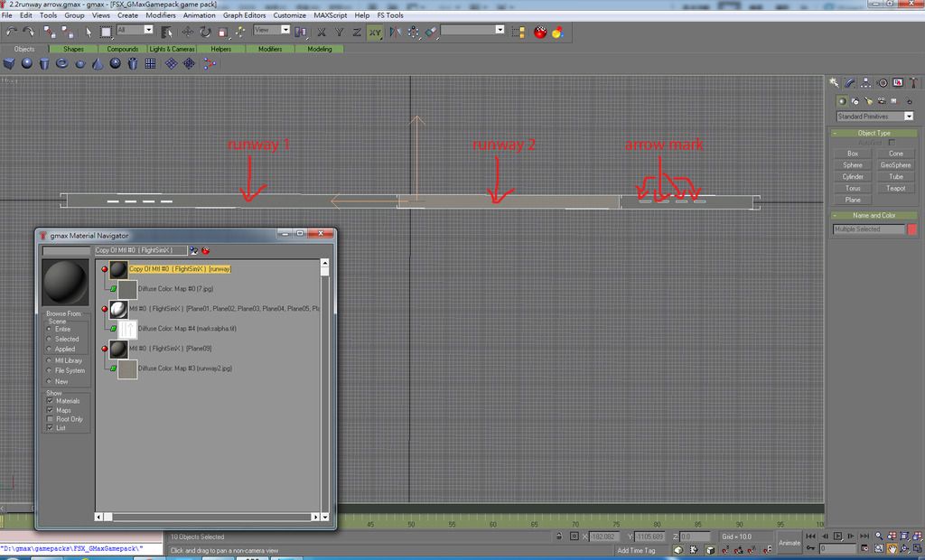Click the Teapot primitive button
Viewport: 925px width, 560px height.
tap(894, 188)
